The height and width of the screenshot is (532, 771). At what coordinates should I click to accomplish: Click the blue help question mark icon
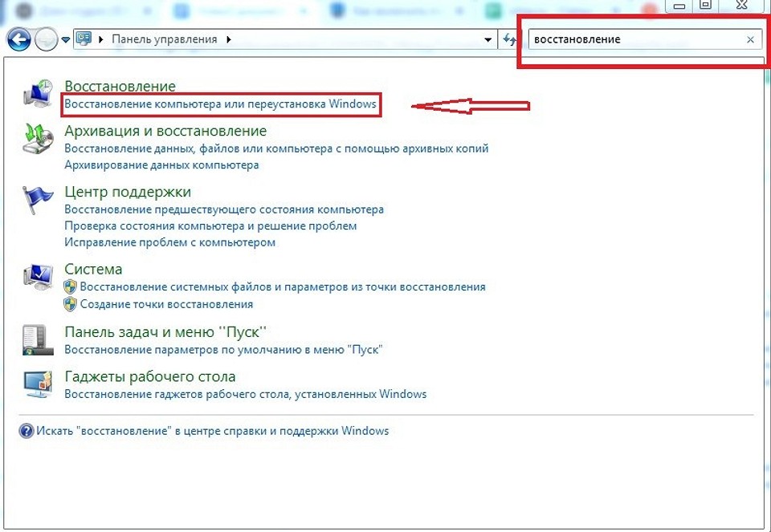pos(26,432)
